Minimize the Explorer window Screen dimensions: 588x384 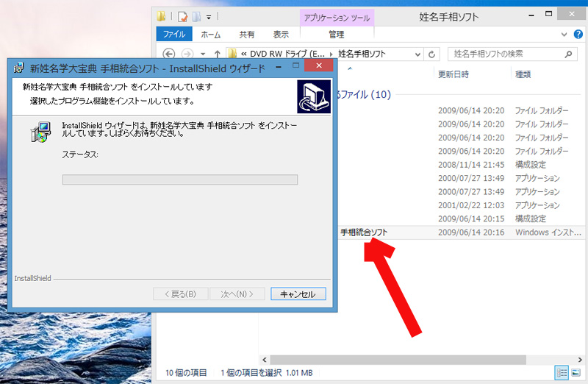[x=531, y=15]
